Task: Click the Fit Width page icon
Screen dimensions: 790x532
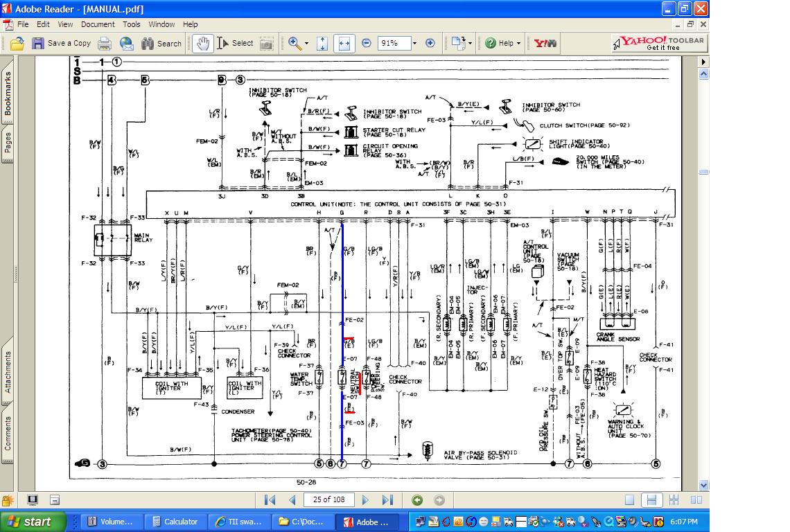Action: point(344,44)
